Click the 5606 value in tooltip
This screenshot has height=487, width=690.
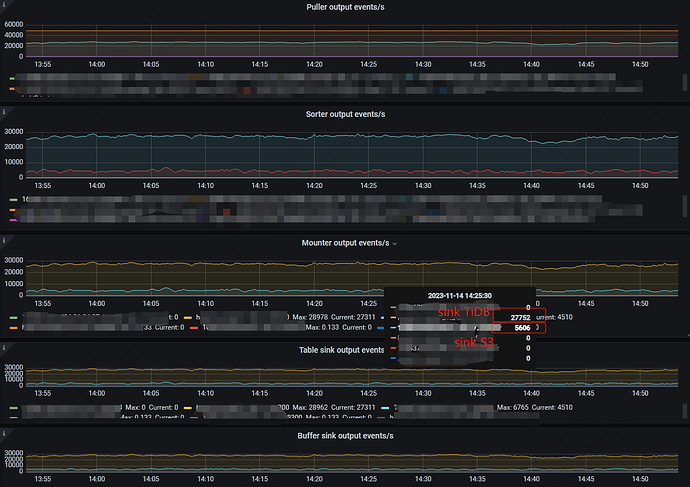522,328
